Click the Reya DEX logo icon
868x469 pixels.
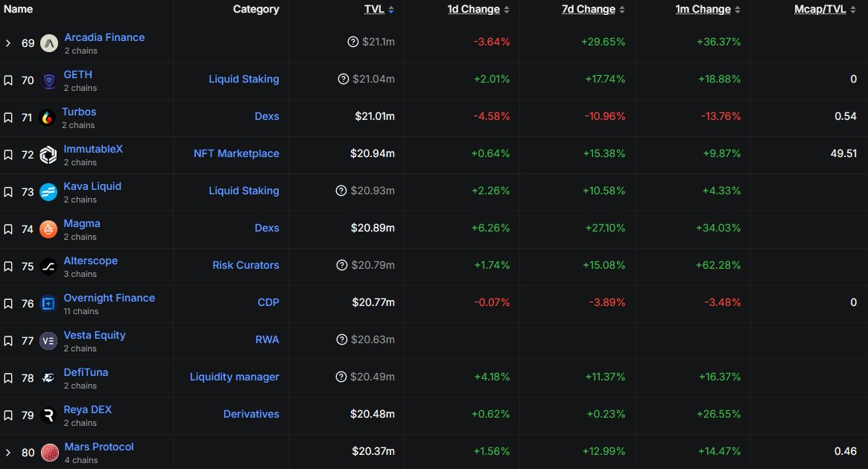[x=48, y=415]
